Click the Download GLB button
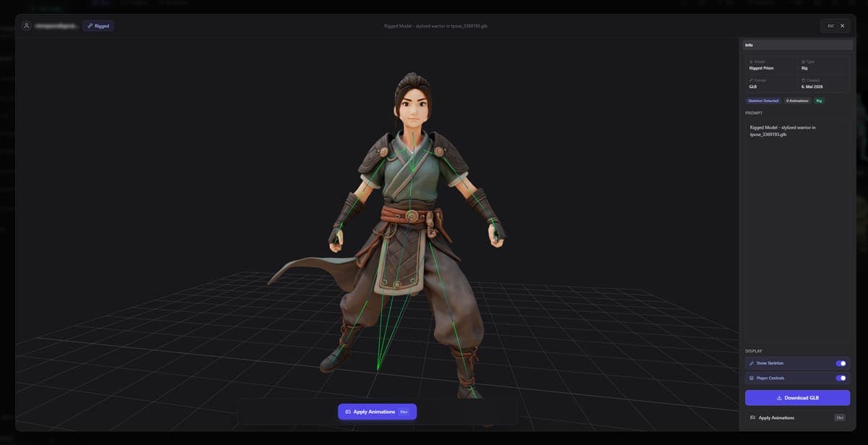The width and height of the screenshot is (868, 445). (797, 398)
